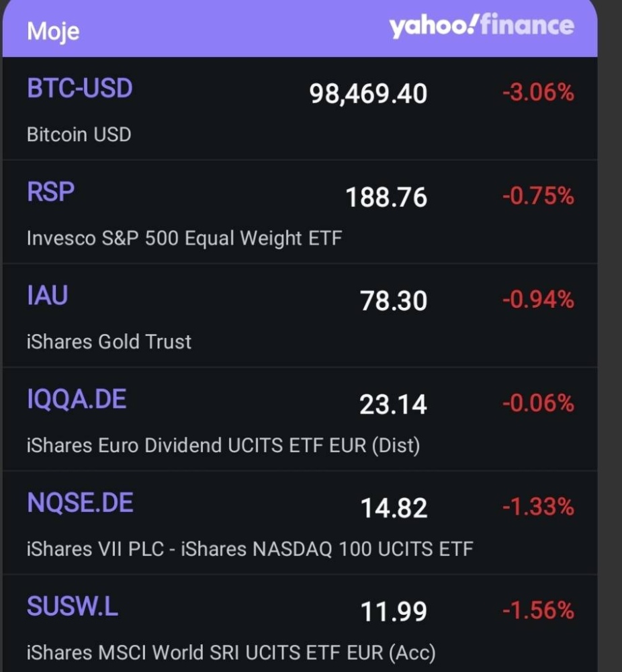Click the iShares Gold Trust name

tap(109, 341)
